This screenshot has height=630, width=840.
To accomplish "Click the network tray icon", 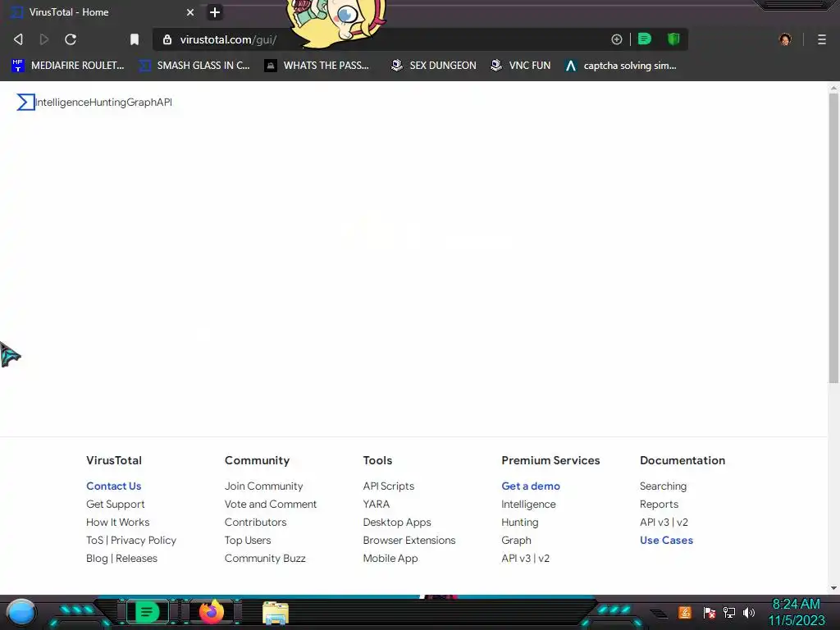I will [x=729, y=612].
